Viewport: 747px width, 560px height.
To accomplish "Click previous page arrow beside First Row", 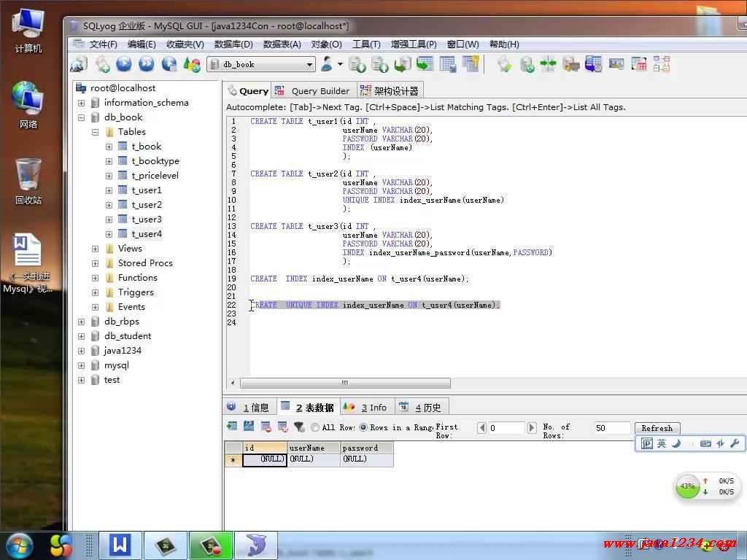I will click(481, 427).
